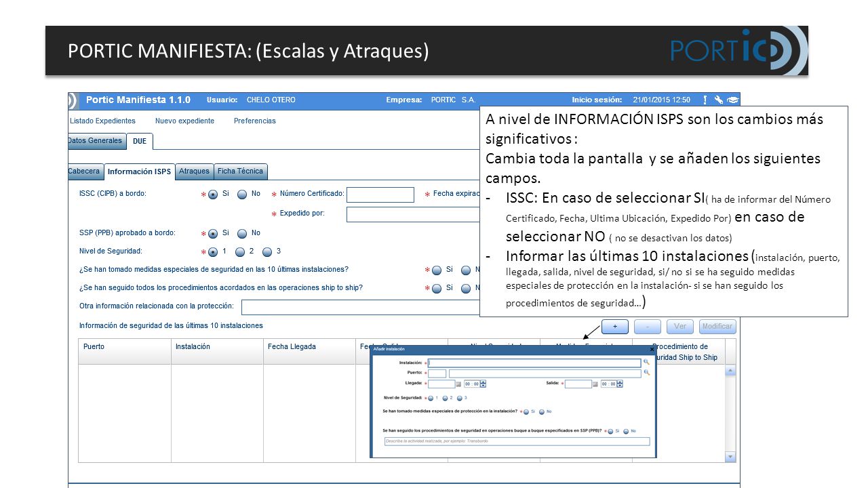
Task: Click the Llegada date field in dialog
Action: pos(441,384)
